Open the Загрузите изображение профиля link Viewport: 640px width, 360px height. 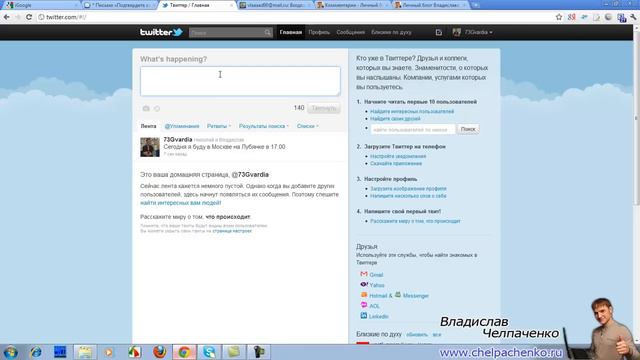408,189
